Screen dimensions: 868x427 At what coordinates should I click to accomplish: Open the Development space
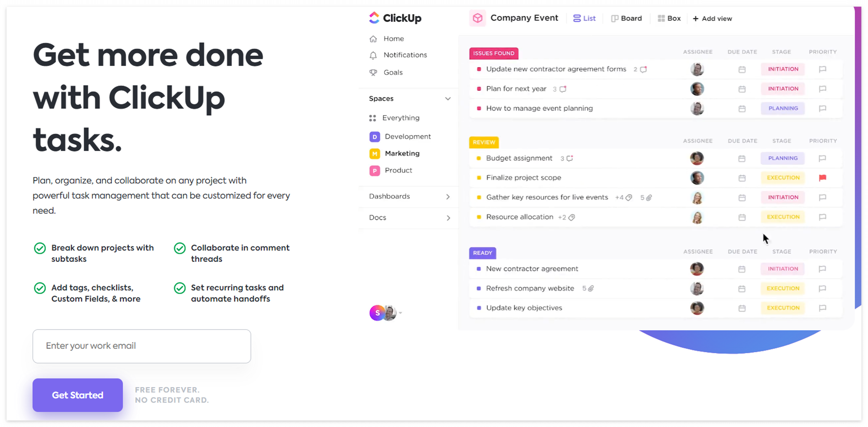[400, 136]
